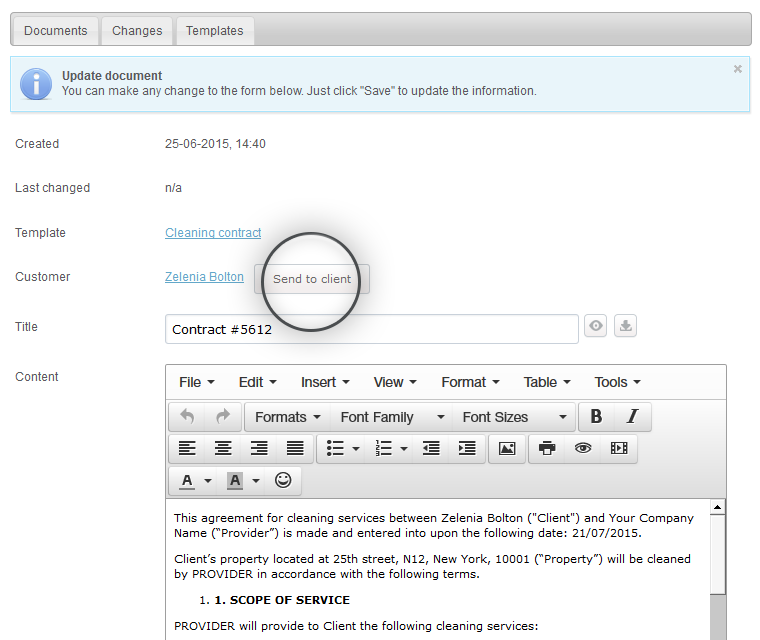Download the document next to the title
This screenshot has width=760, height=640.
626,325
